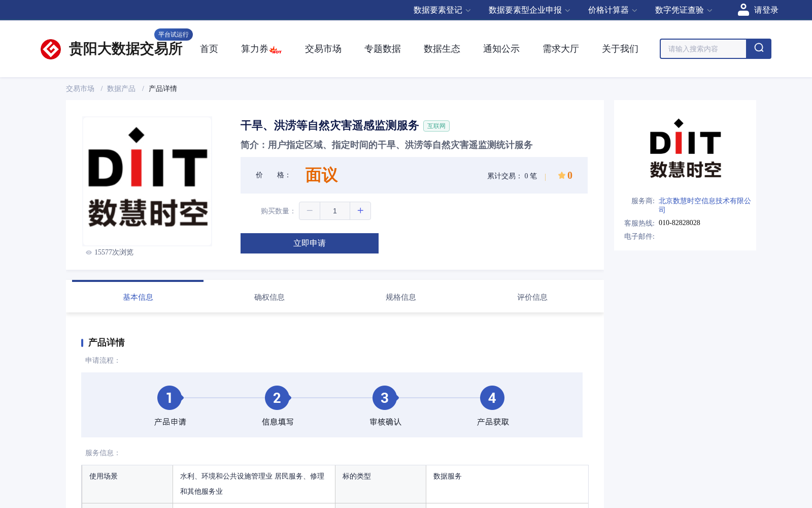Click the purchase quantity input field

click(x=335, y=211)
